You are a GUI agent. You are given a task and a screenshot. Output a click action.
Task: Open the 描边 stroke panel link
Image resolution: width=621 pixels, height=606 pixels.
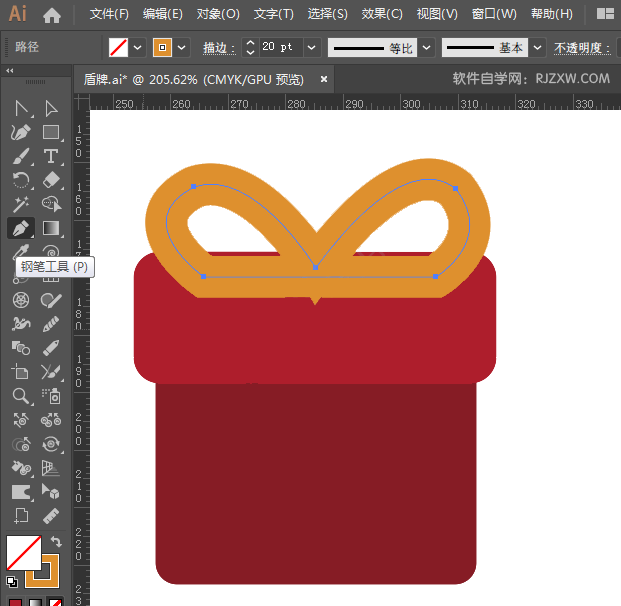tap(219, 48)
